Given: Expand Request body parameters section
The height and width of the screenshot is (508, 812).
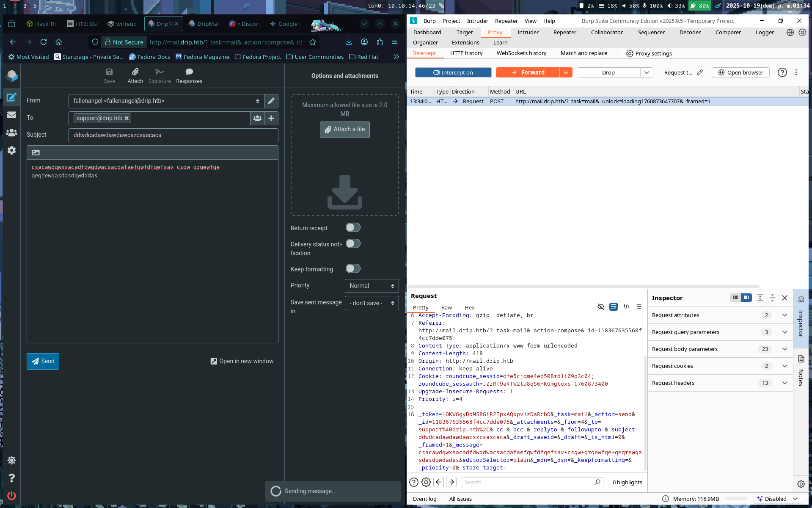Looking at the screenshot, I should 784,349.
